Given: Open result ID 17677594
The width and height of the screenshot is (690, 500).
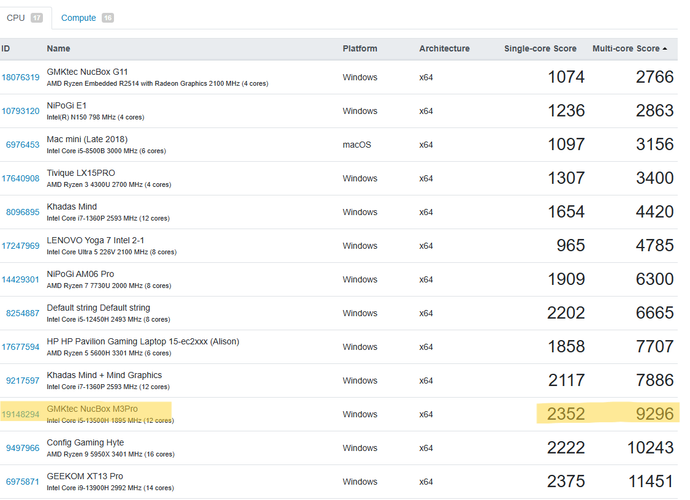Looking at the screenshot, I should pos(20,347).
